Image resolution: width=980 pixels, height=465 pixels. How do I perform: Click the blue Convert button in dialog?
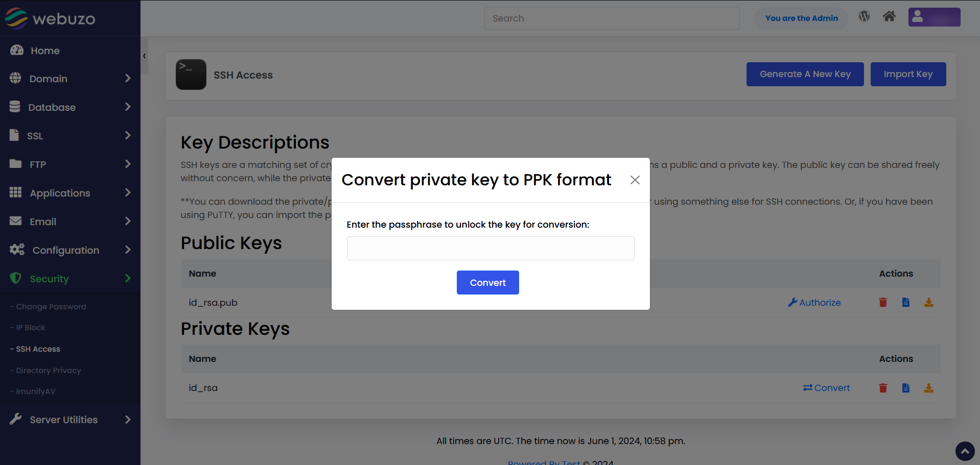click(x=487, y=282)
